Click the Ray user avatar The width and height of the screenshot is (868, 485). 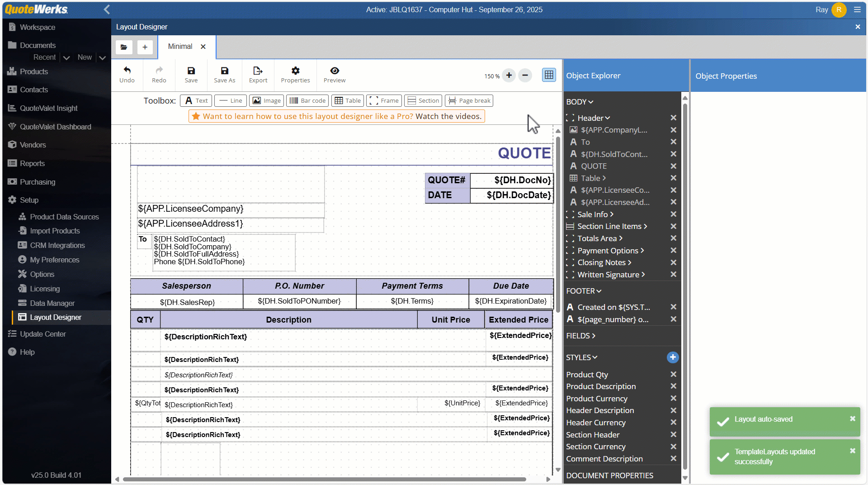pos(839,10)
